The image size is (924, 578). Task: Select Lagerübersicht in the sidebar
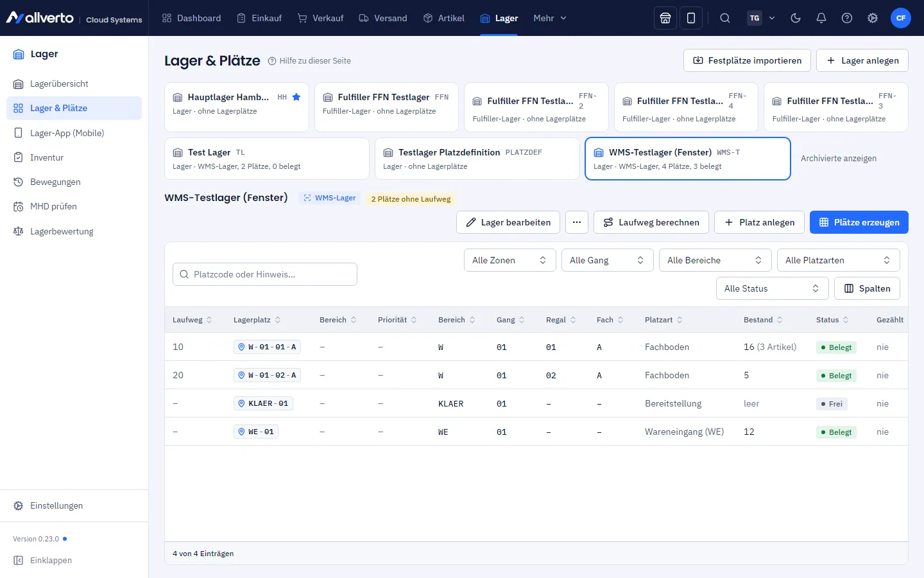(74, 83)
